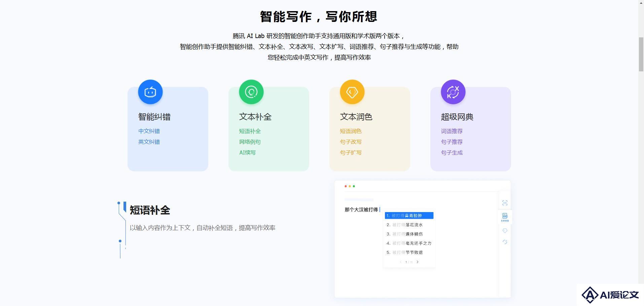Click the 文本润色 card title
This screenshot has height=306, width=644.
[356, 117]
